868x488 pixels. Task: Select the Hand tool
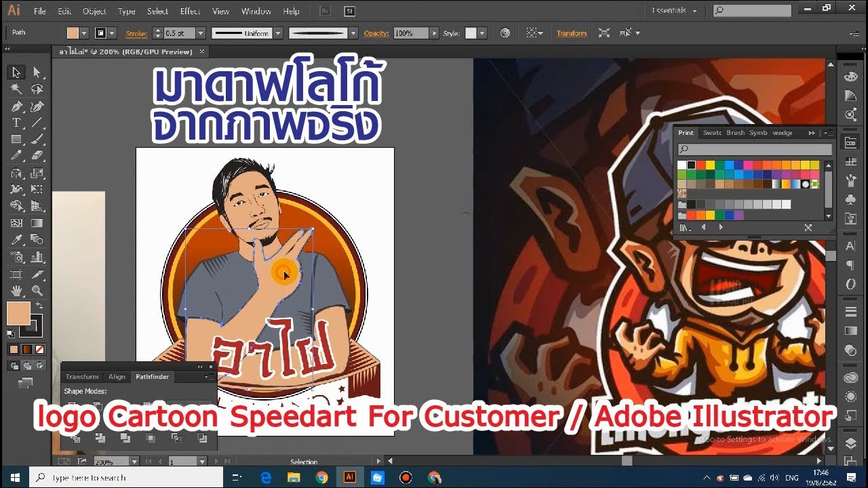click(x=16, y=291)
